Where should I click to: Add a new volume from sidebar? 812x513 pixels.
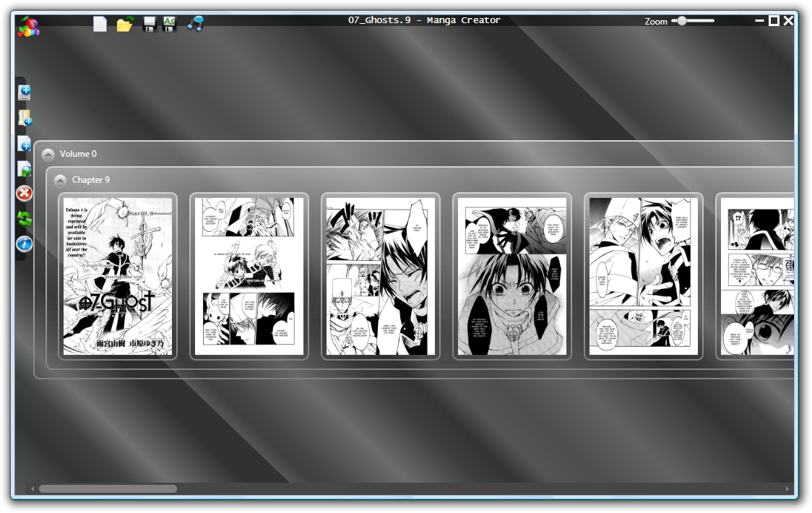click(25, 92)
